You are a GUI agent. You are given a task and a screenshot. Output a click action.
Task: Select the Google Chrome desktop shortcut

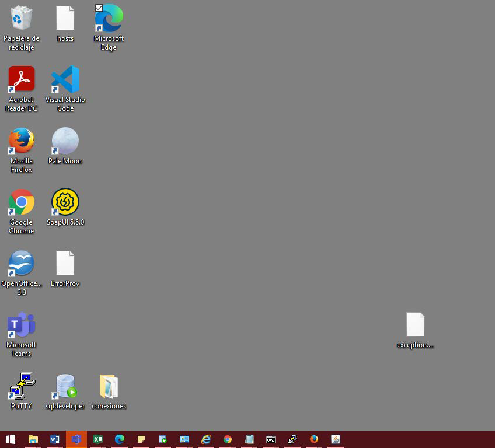coord(21,202)
